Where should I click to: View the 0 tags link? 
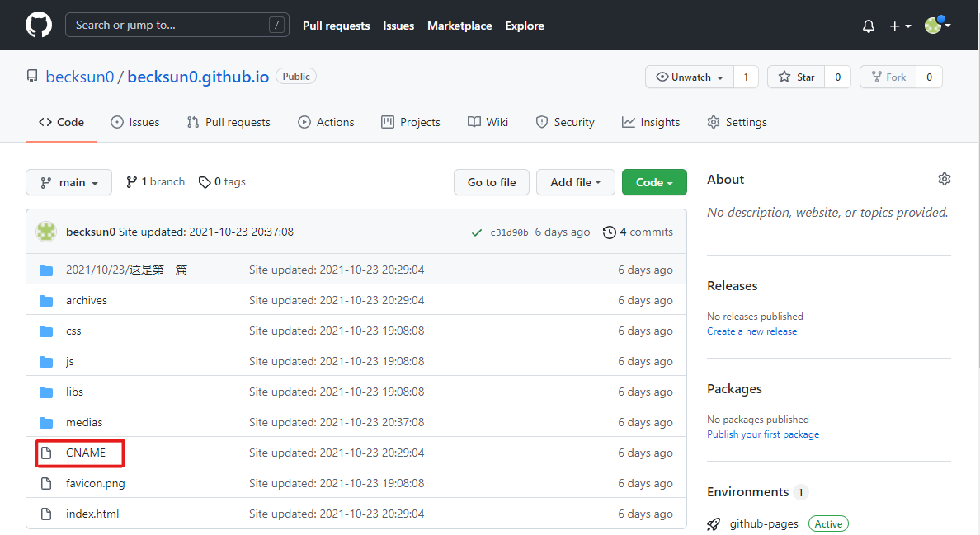223,182
